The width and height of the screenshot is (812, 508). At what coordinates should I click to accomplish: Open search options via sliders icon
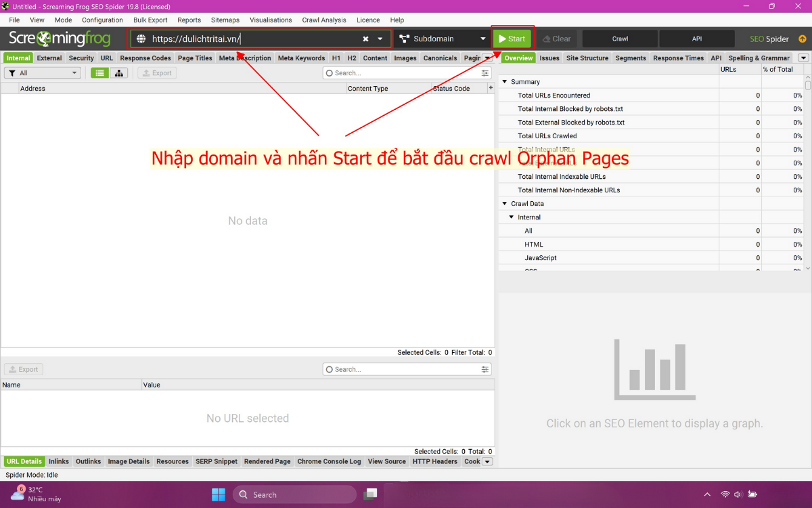tap(484, 72)
